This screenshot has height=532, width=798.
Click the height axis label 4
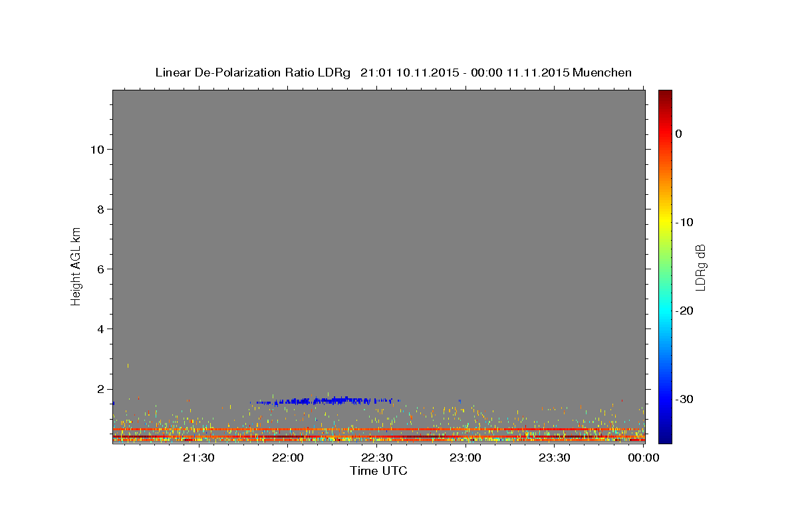coord(100,329)
